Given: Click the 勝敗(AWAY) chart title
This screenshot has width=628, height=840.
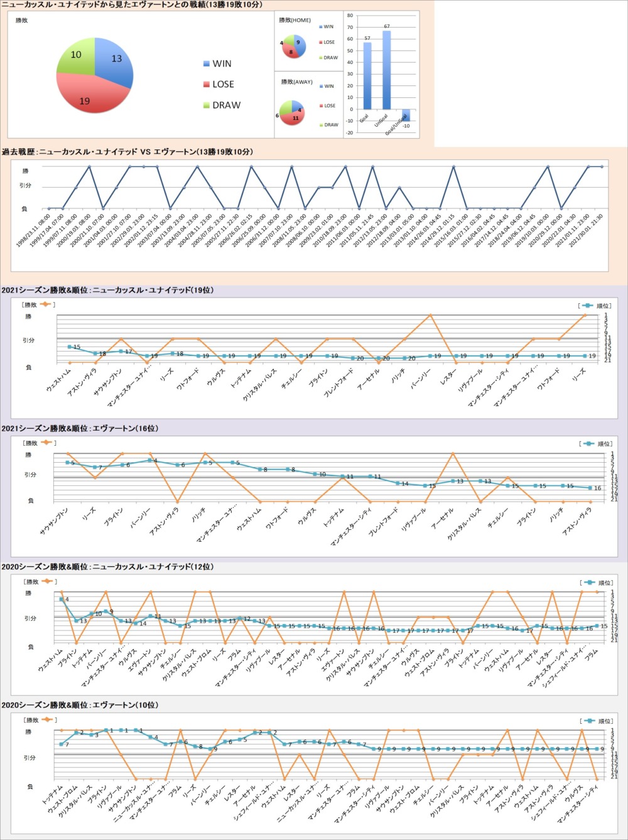Looking at the screenshot, I should (296, 82).
